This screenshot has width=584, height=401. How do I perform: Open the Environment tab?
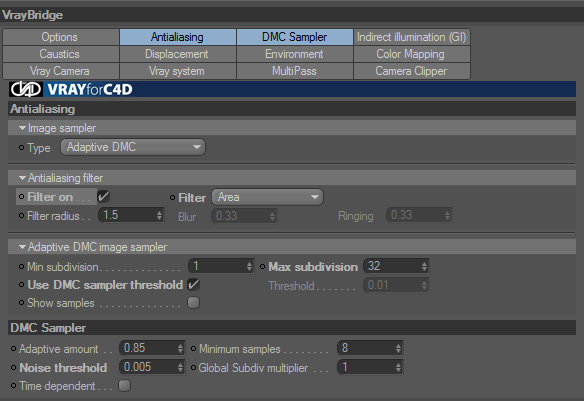pos(295,54)
